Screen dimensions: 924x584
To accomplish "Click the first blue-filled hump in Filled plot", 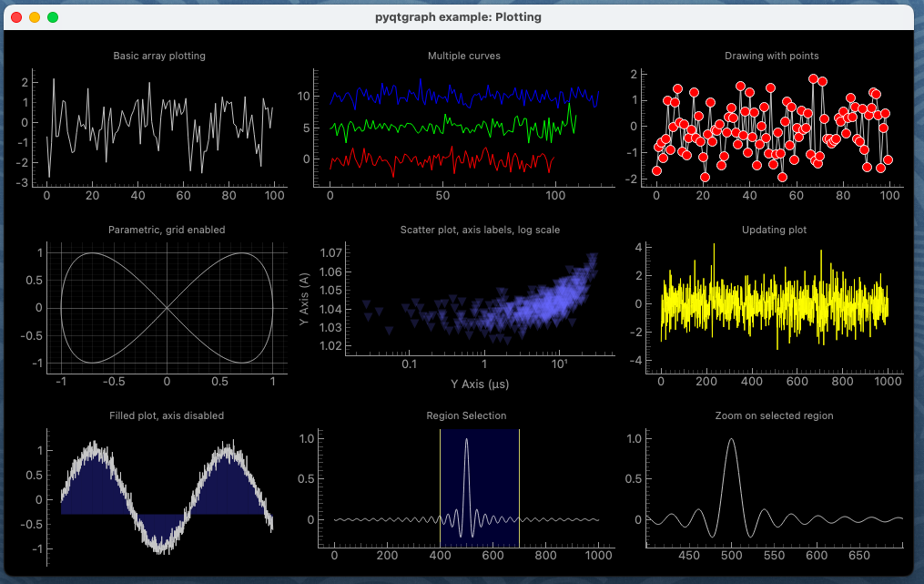I will pyautogui.click(x=95, y=484).
